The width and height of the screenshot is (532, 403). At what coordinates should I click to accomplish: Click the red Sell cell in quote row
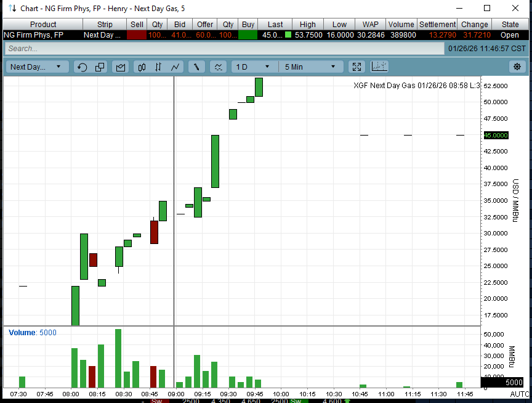tap(137, 35)
